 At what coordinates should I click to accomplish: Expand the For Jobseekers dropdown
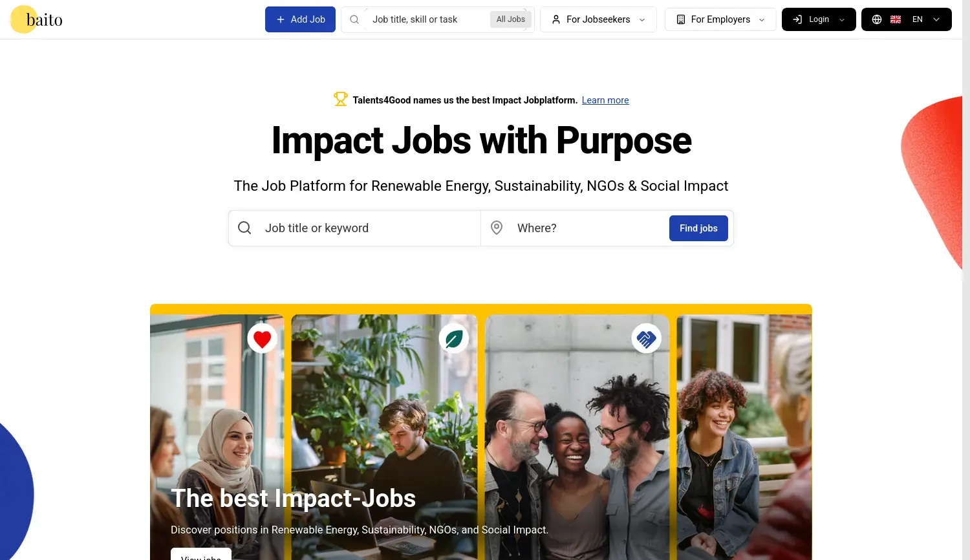tap(598, 19)
